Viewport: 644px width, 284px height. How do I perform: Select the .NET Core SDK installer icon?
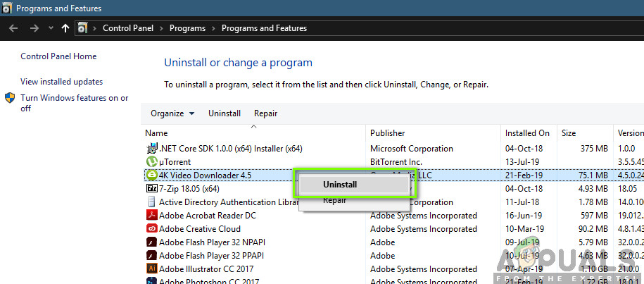click(151, 149)
